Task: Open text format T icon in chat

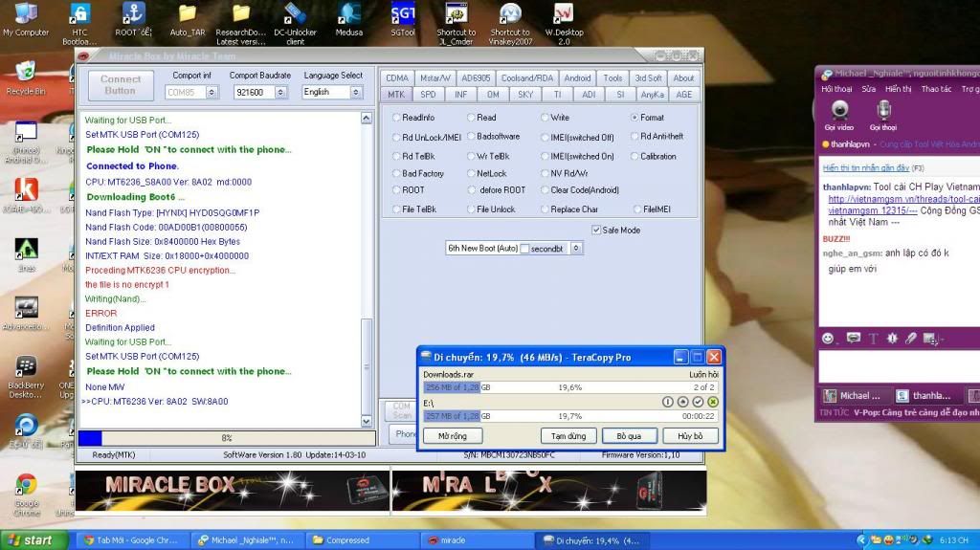Action: click(x=873, y=338)
